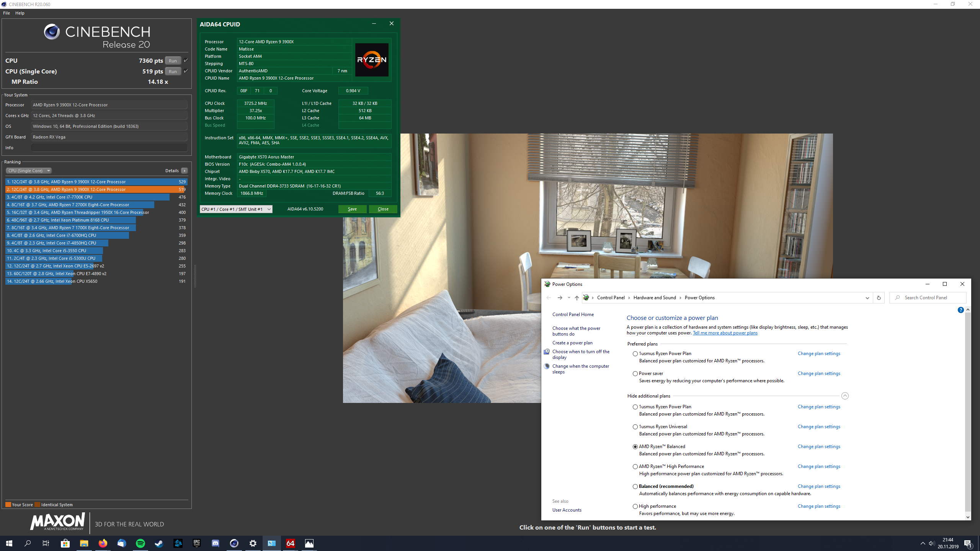Screen dimensions: 980x551
Task: Click the refresh button in Power Options
Action: 879,298
